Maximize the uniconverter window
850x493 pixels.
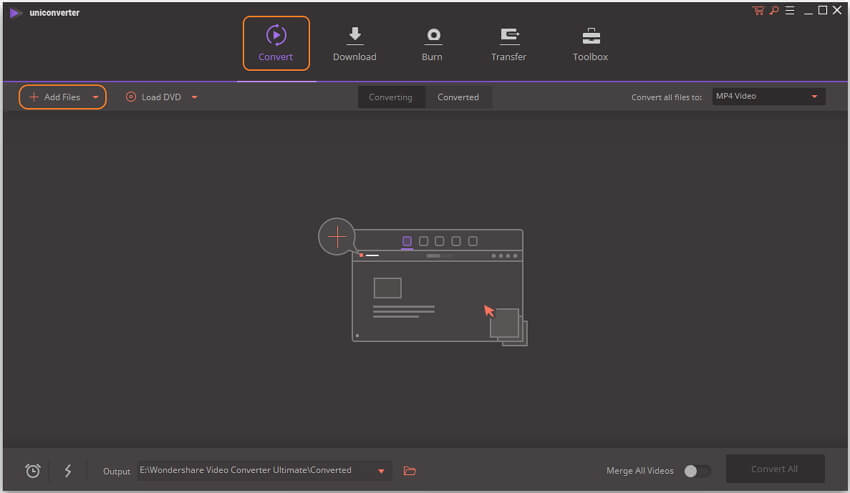(x=823, y=10)
